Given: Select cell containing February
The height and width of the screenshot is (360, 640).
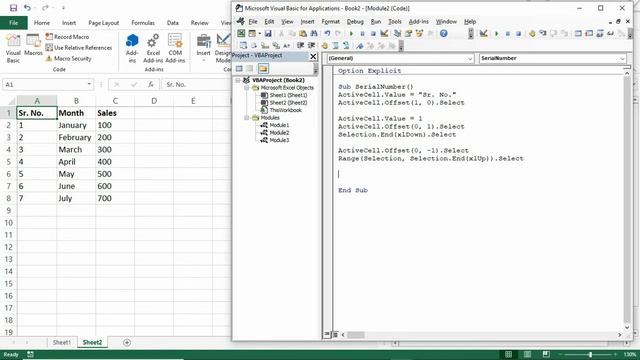Looking at the screenshot, I should coord(76,137).
